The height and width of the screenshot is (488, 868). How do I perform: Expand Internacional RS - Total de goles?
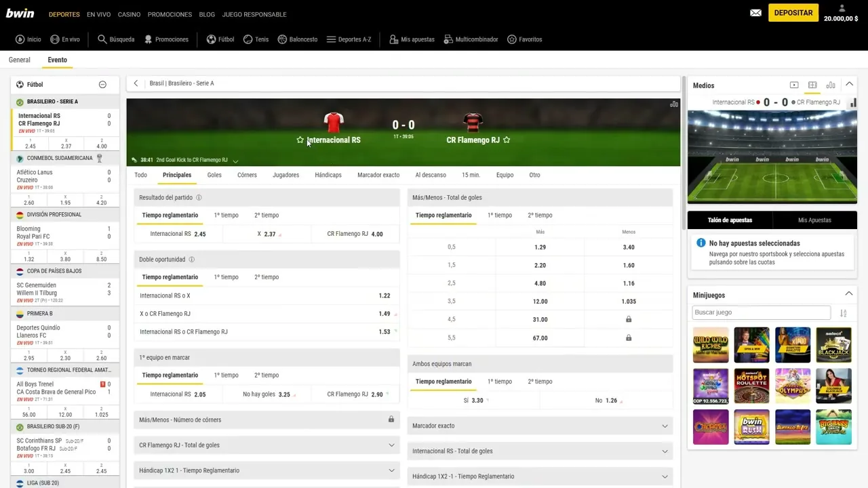pos(540,451)
